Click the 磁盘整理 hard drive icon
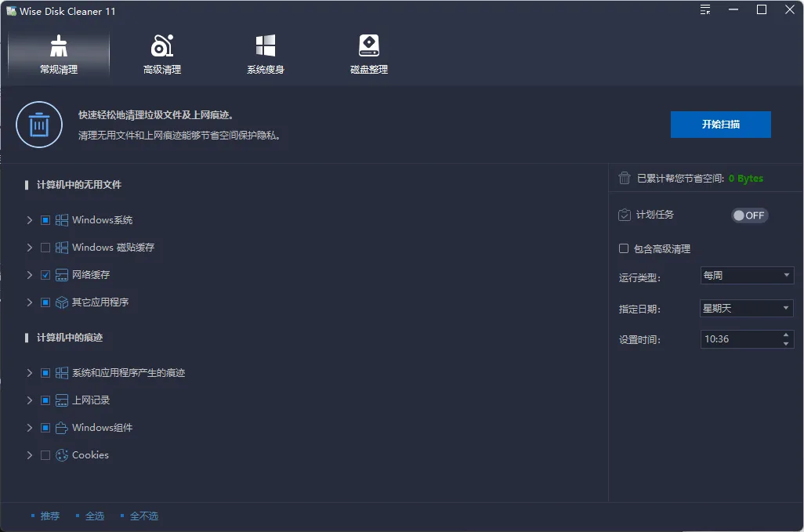The image size is (804, 532). 368,45
